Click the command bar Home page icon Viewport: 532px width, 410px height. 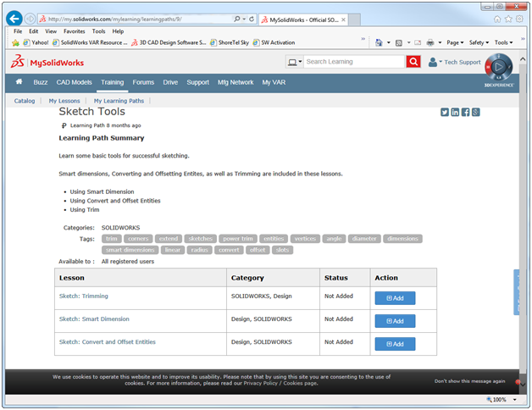[x=379, y=42]
